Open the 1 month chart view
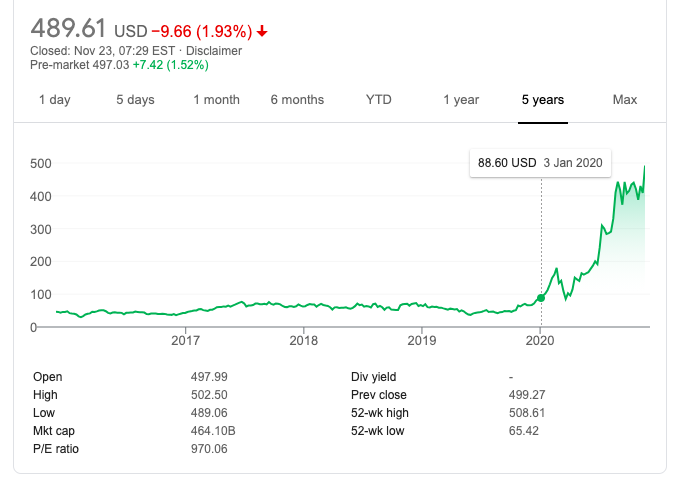 [x=217, y=100]
